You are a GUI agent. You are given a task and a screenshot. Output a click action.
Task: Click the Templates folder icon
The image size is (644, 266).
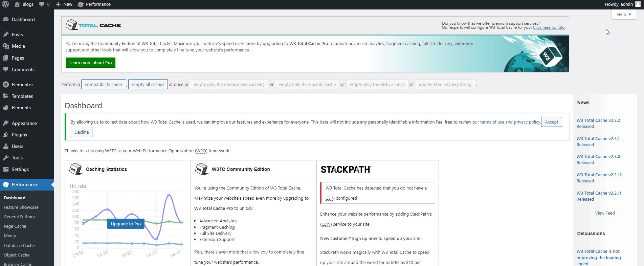point(6,96)
